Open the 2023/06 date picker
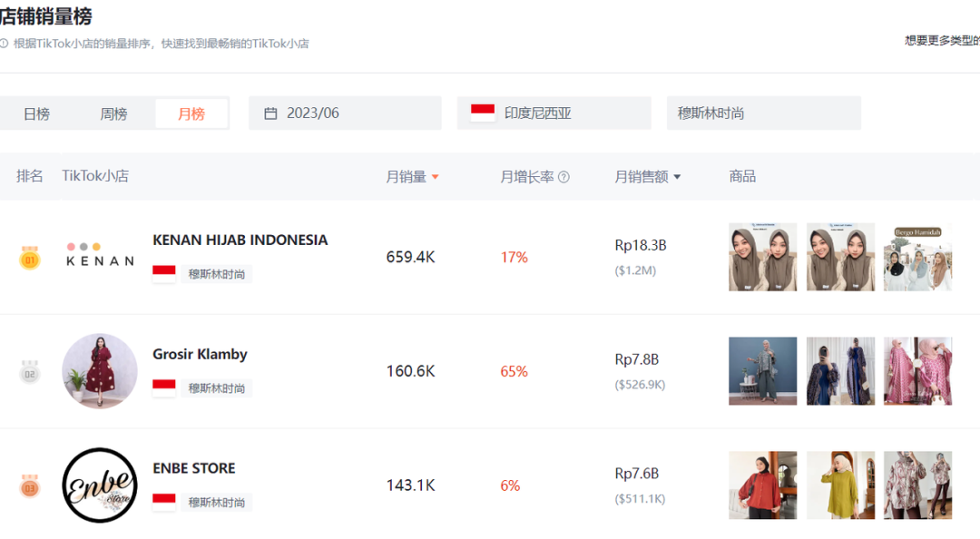Image resolution: width=980 pixels, height=539 pixels. [x=345, y=113]
